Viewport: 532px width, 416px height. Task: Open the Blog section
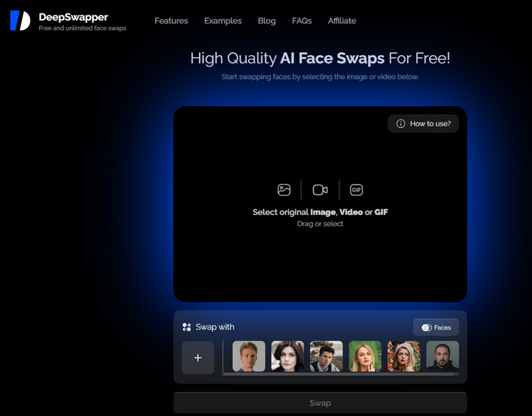pyautogui.click(x=267, y=21)
